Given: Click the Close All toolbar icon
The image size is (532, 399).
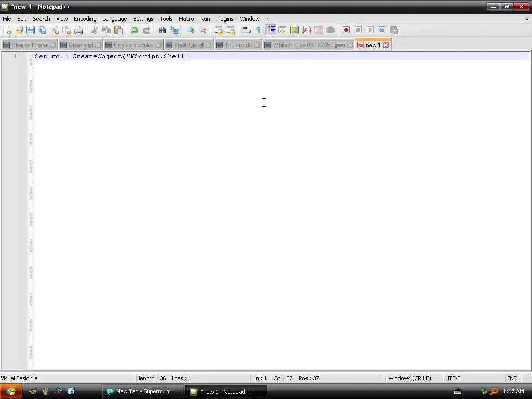Looking at the screenshot, I should coord(66,30).
